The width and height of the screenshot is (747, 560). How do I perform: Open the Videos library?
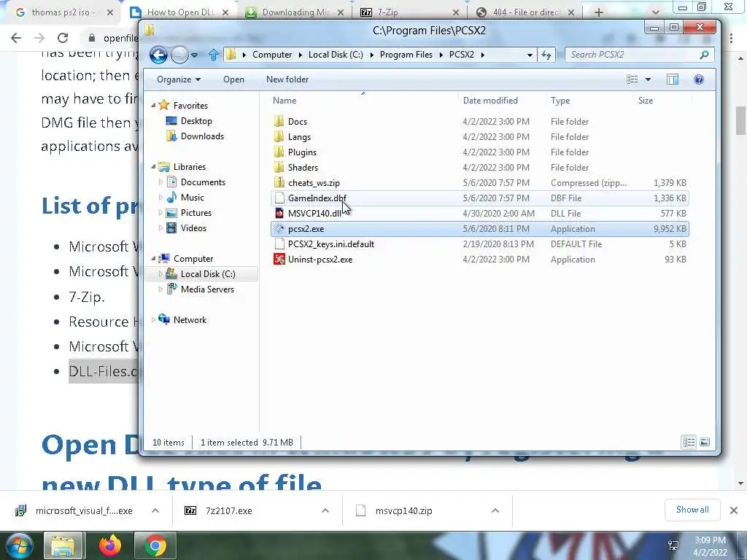pos(193,227)
